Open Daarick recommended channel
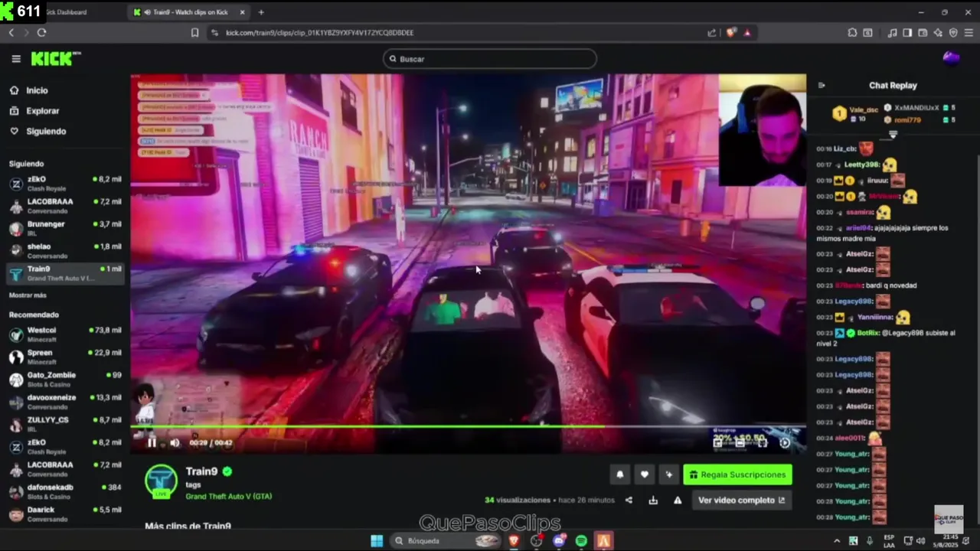The height and width of the screenshot is (551, 980). [x=65, y=514]
